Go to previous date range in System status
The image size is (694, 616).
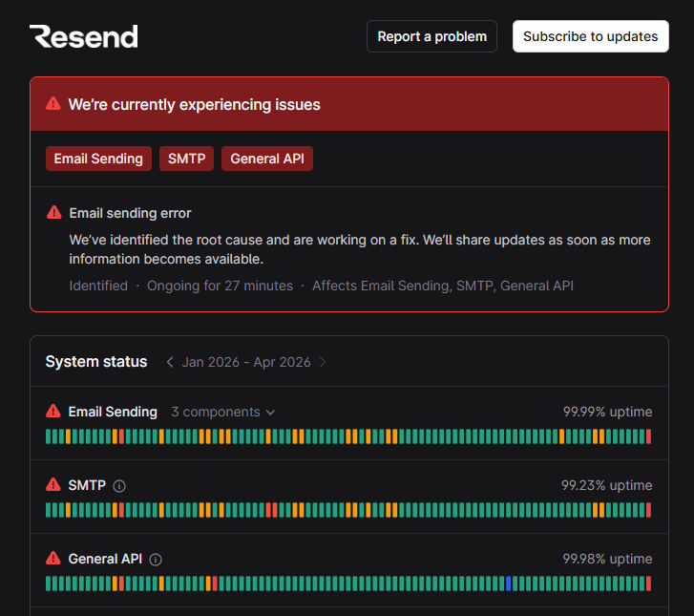(170, 362)
